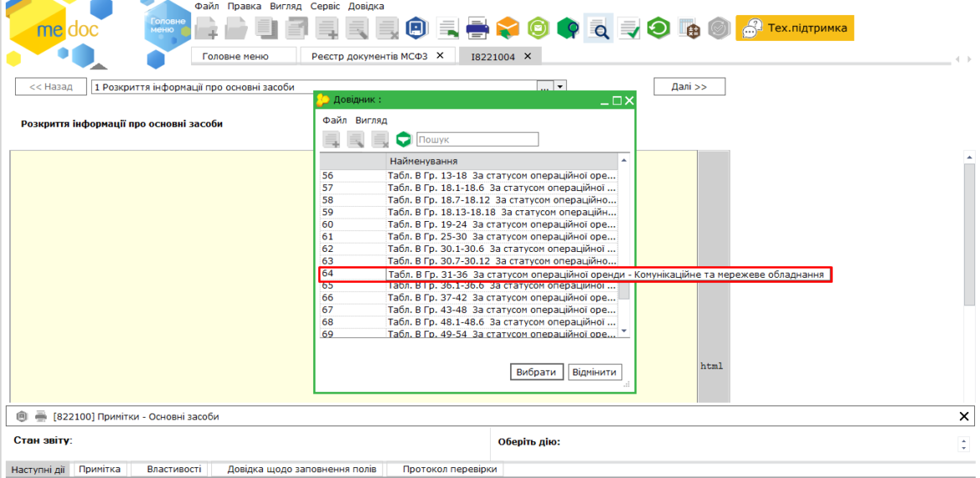Image resolution: width=980 pixels, height=478 pixels.
Task: Click the Вибрати button
Action: [536, 372]
